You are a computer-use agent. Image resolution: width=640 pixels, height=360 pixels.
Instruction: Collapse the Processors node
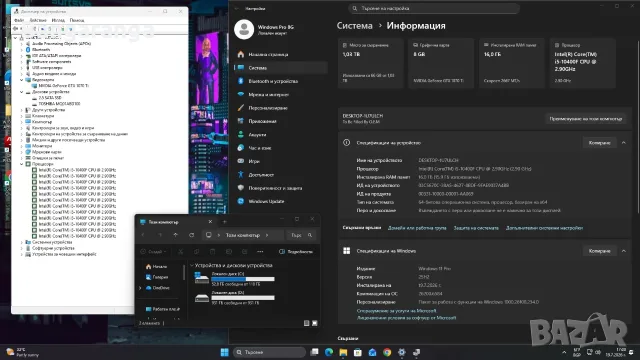point(22,164)
